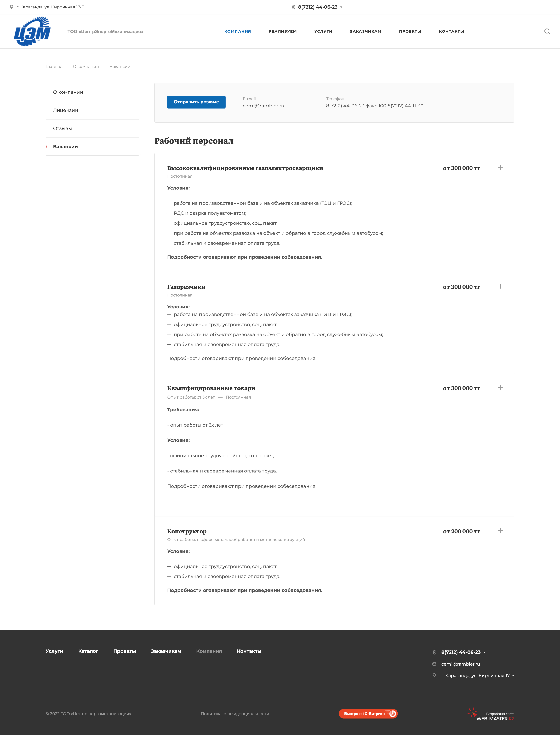The width and height of the screenshot is (560, 735).
Task: Expand the Высококвалифированные газоэлектросварщики job listing
Action: click(x=501, y=167)
